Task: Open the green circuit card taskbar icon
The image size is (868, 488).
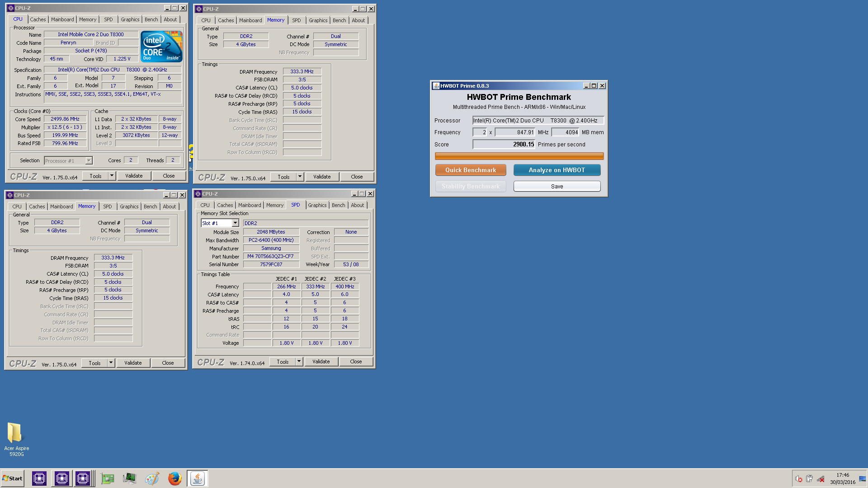Action: click(108, 479)
